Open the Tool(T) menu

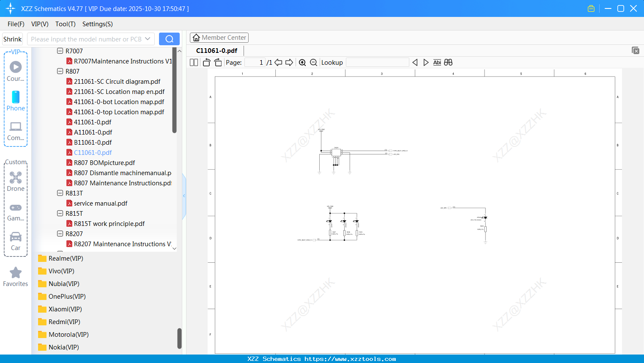pos(66,24)
